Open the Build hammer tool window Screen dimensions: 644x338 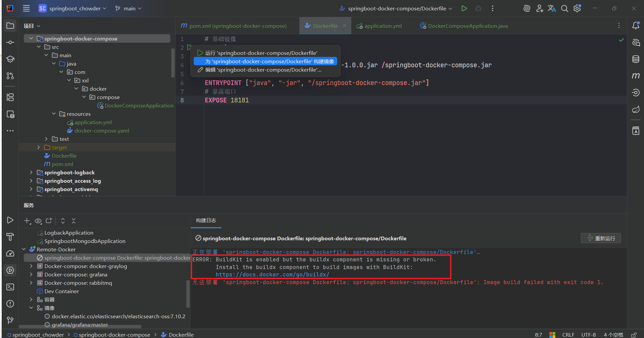coord(10,237)
